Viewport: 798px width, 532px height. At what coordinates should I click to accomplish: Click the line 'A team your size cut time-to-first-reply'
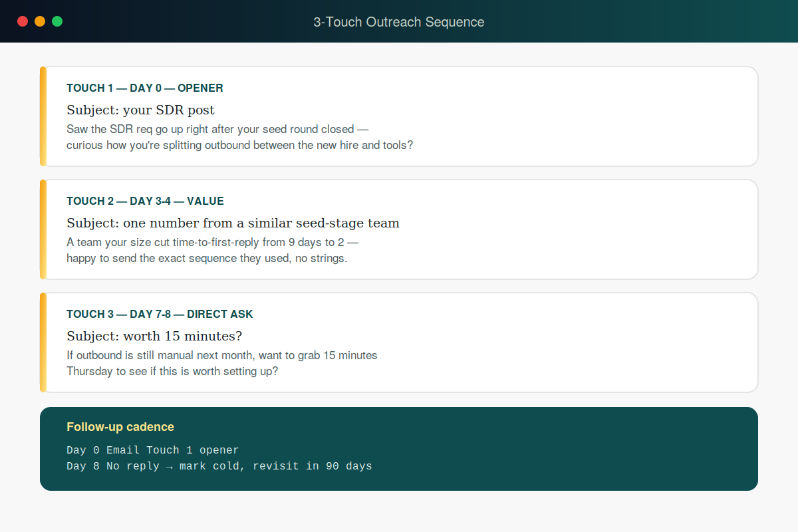[213, 242]
